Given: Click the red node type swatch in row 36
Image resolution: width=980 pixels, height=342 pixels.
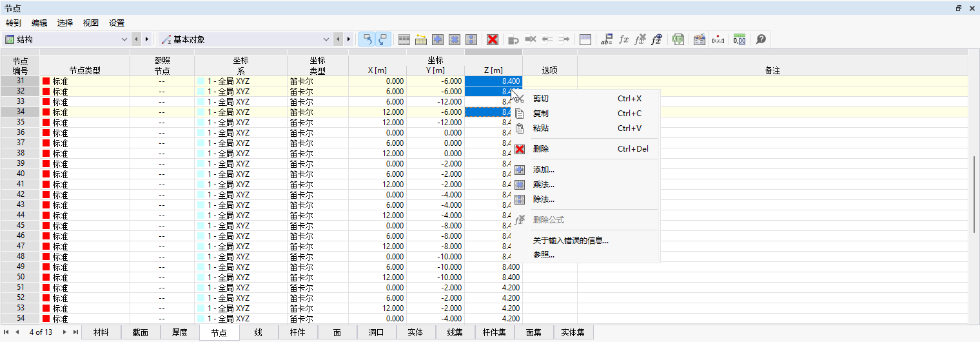Looking at the screenshot, I should [46, 133].
